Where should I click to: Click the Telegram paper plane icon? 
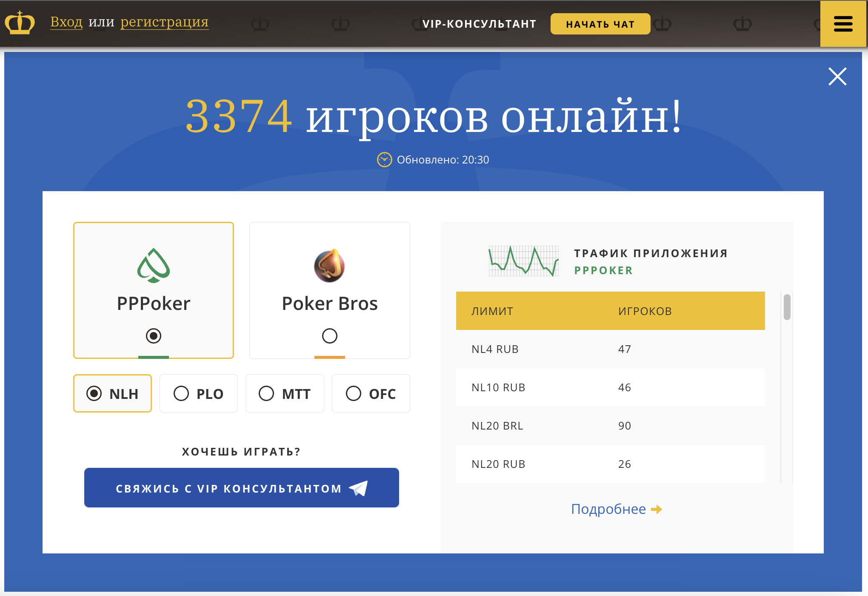[x=358, y=488]
